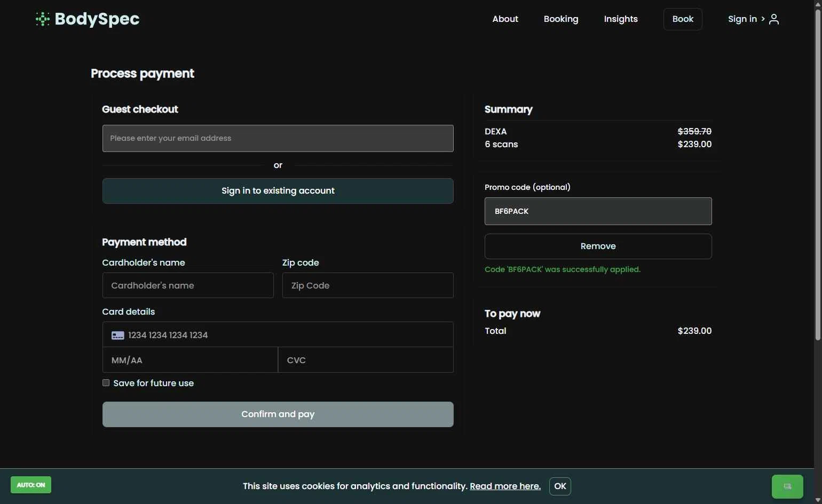Click the '6 scans' summary line
The height and width of the screenshot is (504, 822).
point(501,145)
